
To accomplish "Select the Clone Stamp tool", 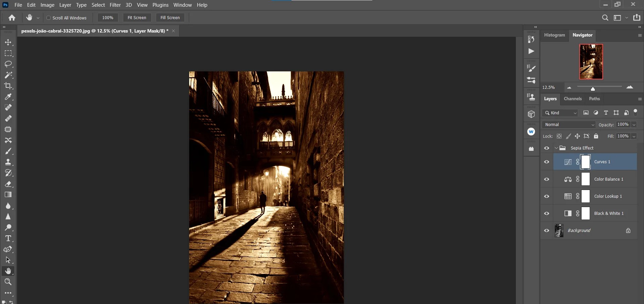I will pos(8,162).
